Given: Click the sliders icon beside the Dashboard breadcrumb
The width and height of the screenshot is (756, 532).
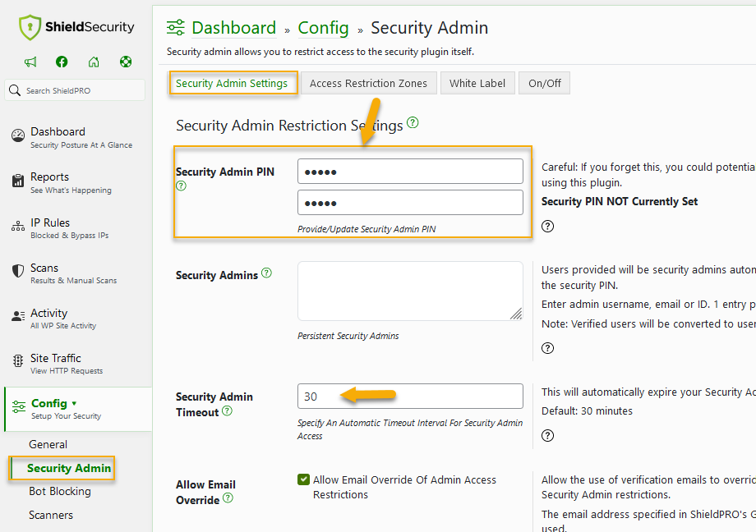Looking at the screenshot, I should coord(176,27).
